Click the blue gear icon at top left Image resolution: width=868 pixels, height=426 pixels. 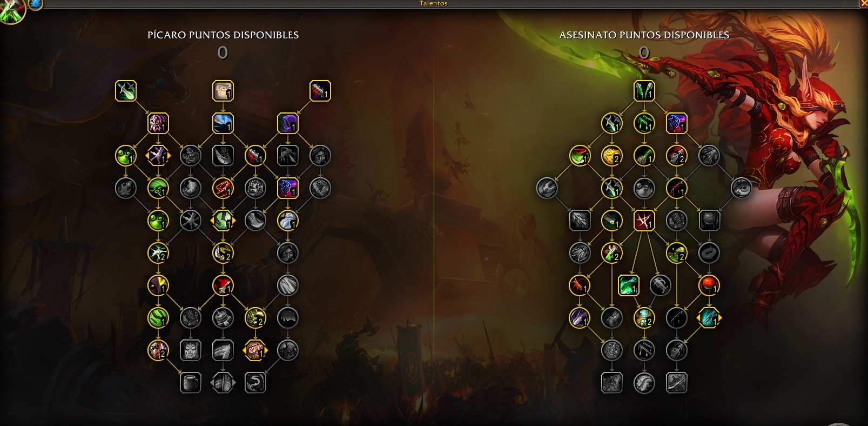point(36,4)
